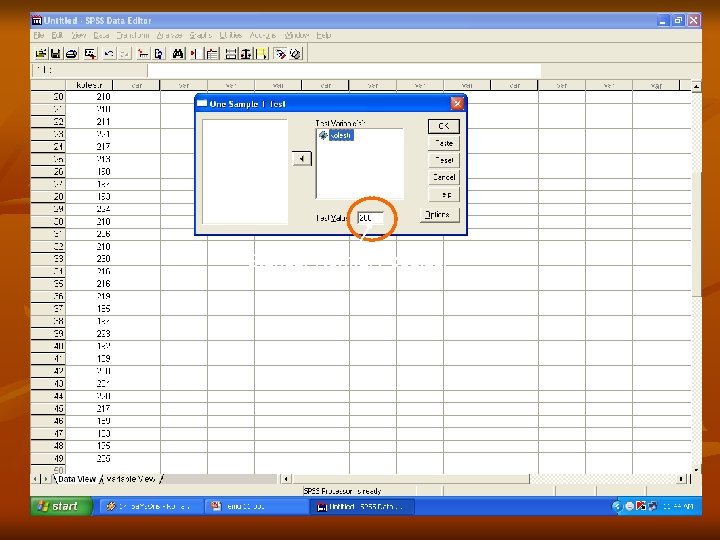720x540 pixels.
Task: Click the Paste button in the dialog
Action: pos(444,143)
